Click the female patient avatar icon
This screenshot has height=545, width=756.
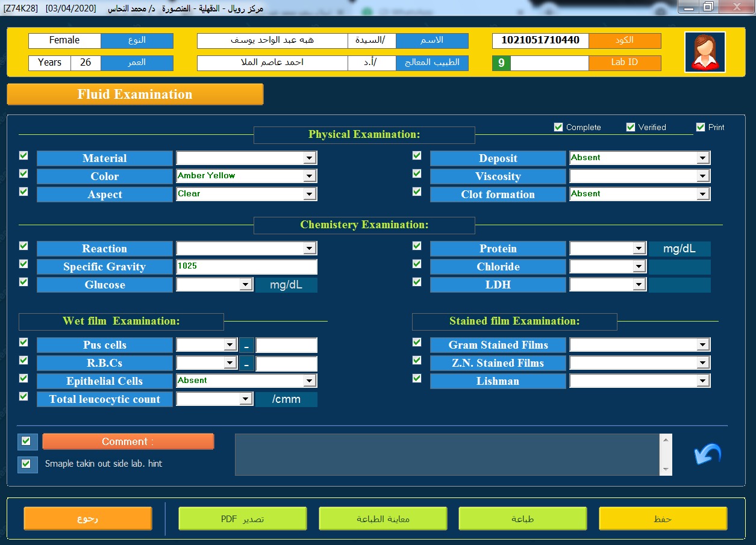coord(705,52)
